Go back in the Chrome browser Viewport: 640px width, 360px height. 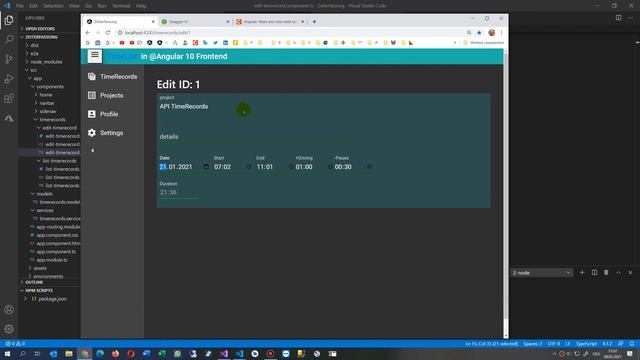88,33
